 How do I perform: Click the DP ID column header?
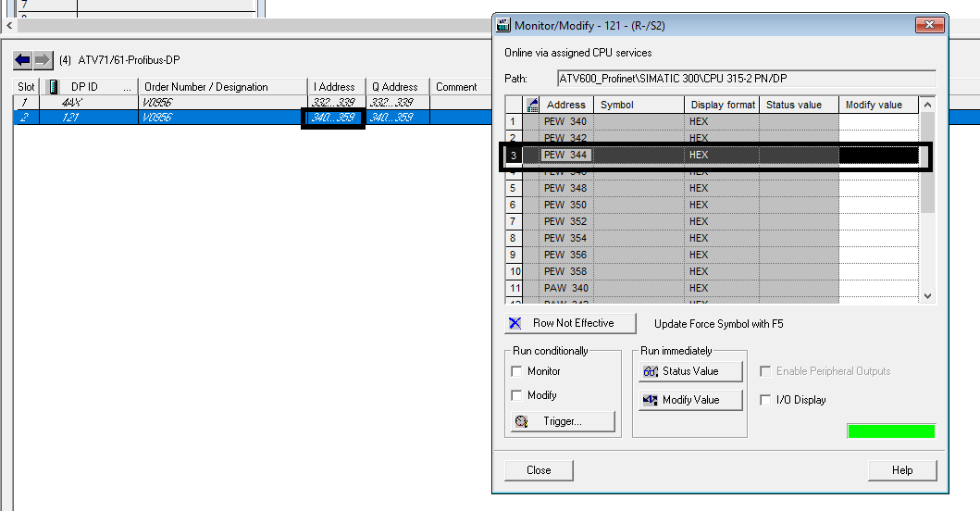tap(89, 87)
